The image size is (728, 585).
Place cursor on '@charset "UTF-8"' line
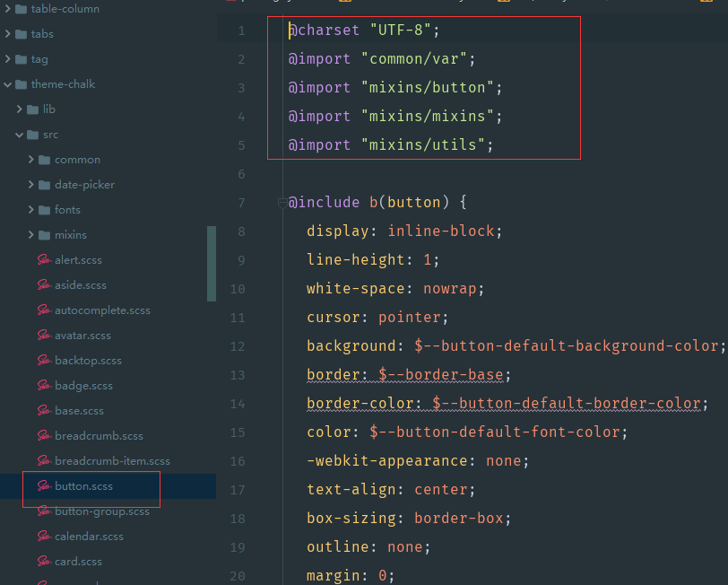pos(363,31)
